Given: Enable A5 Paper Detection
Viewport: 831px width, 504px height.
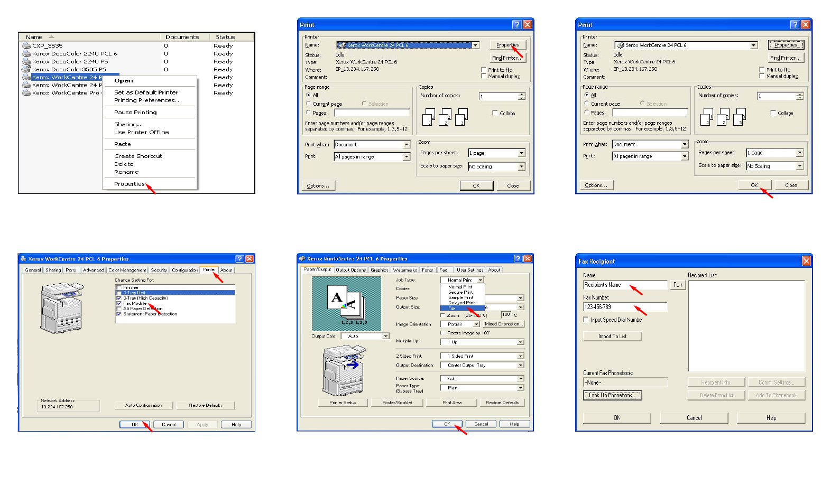Looking at the screenshot, I should pyautogui.click(x=119, y=309).
